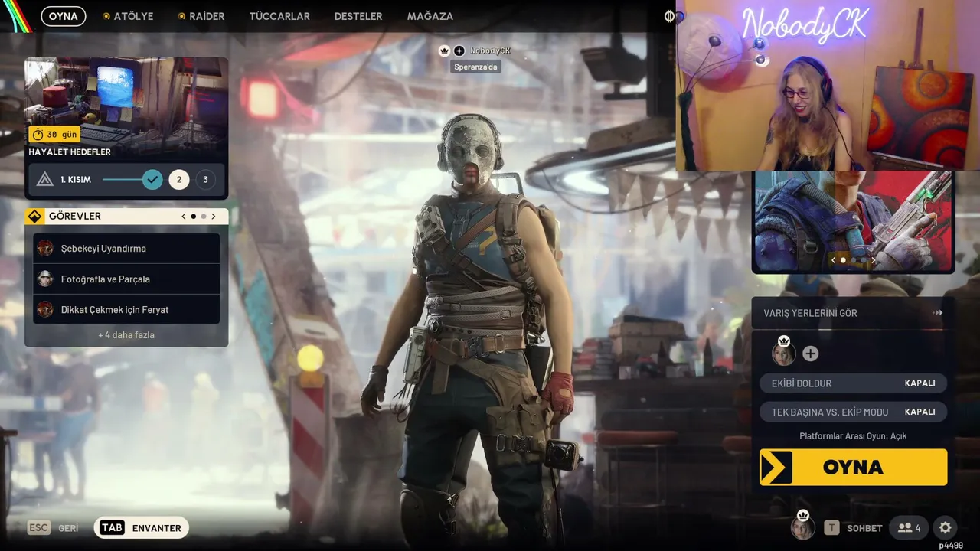Click the 30 gün timer badge

pos(54,134)
